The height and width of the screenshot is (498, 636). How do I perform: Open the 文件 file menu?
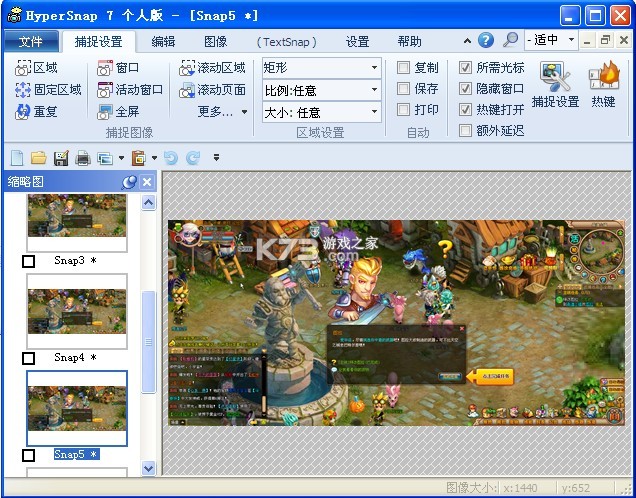31,41
